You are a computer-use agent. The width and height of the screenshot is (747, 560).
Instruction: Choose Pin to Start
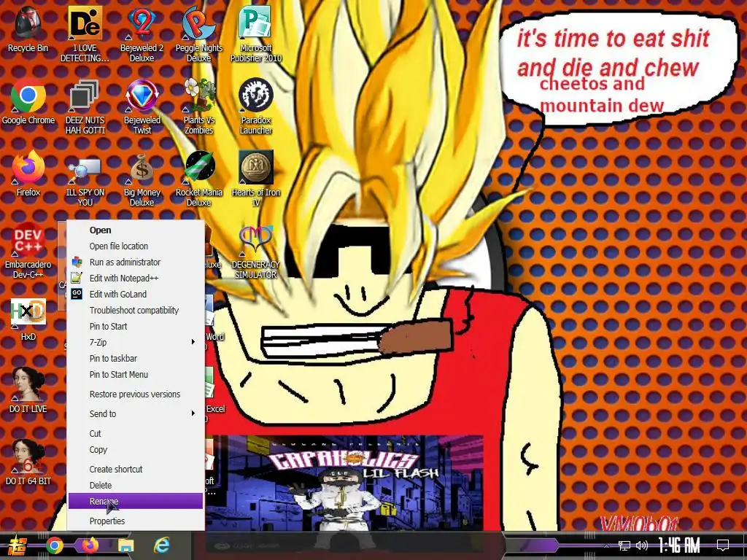click(135, 326)
